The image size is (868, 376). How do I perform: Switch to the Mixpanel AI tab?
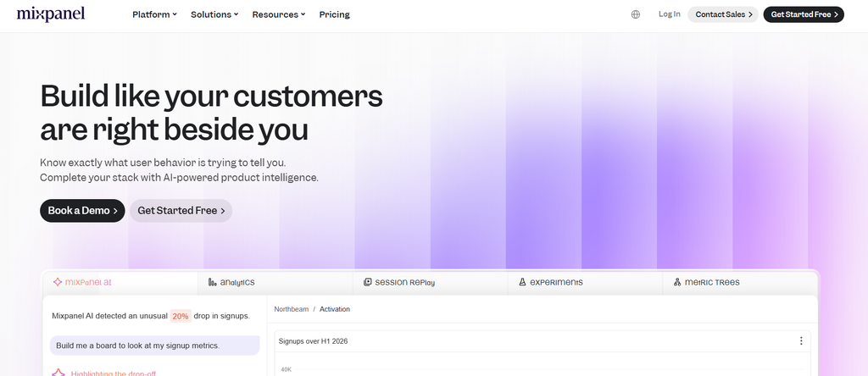(x=120, y=282)
